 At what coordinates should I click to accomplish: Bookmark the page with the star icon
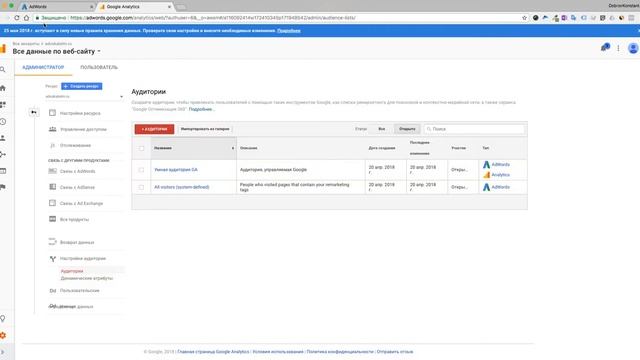point(524,18)
